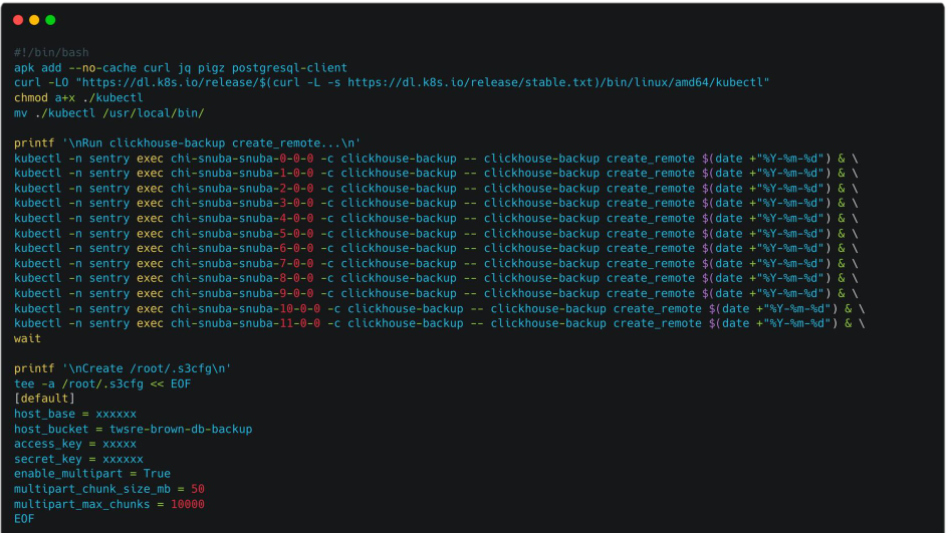950x533 pixels.
Task: Click the 'enable_multipart = True' line
Action: coord(92,474)
